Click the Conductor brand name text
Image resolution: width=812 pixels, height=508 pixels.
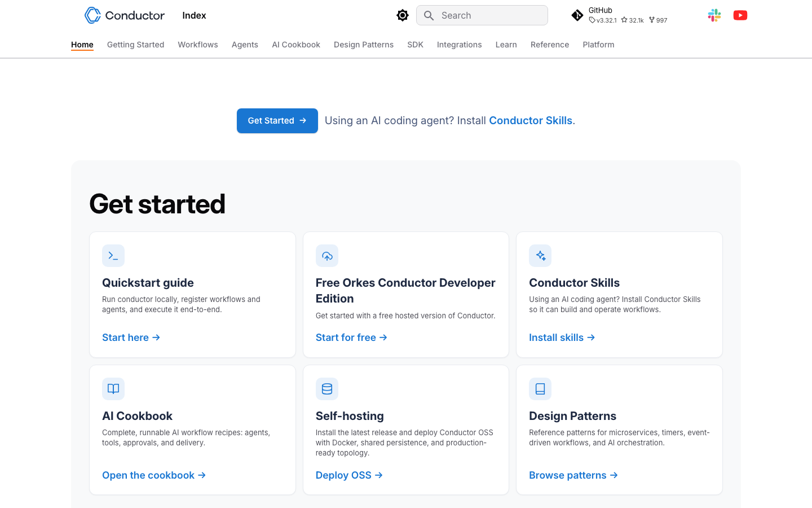(x=135, y=15)
